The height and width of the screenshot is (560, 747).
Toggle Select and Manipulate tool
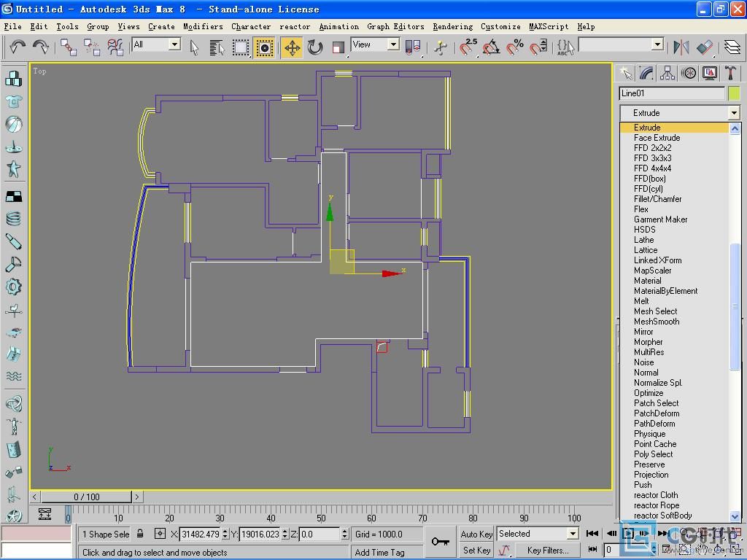coord(441,47)
